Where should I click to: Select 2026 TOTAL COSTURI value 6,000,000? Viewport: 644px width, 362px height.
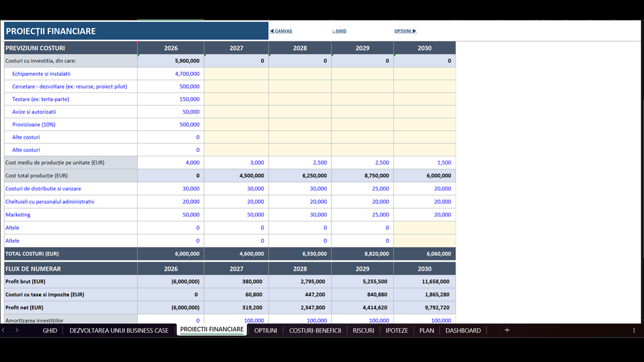coord(171,254)
